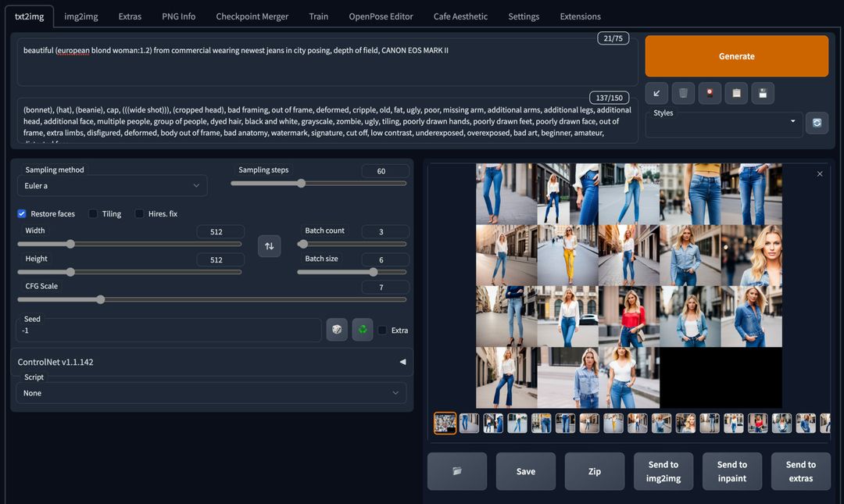The height and width of the screenshot is (504, 844).
Task: Refresh the Styles list
Action: point(817,123)
